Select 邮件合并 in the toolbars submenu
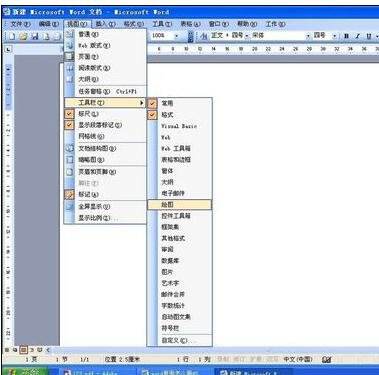The image size is (379, 375). 180,295
